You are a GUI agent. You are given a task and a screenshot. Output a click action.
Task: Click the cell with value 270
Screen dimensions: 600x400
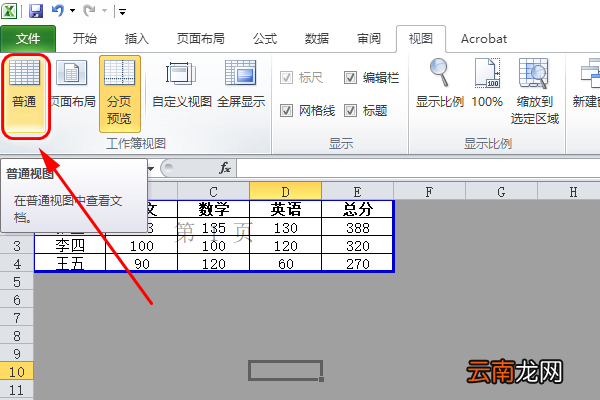tap(357, 264)
